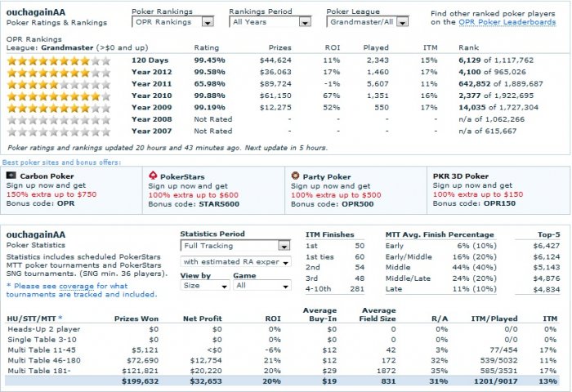Click the 1201/9017 ITM/Played total
This screenshot has height=392, width=572.
point(495,381)
